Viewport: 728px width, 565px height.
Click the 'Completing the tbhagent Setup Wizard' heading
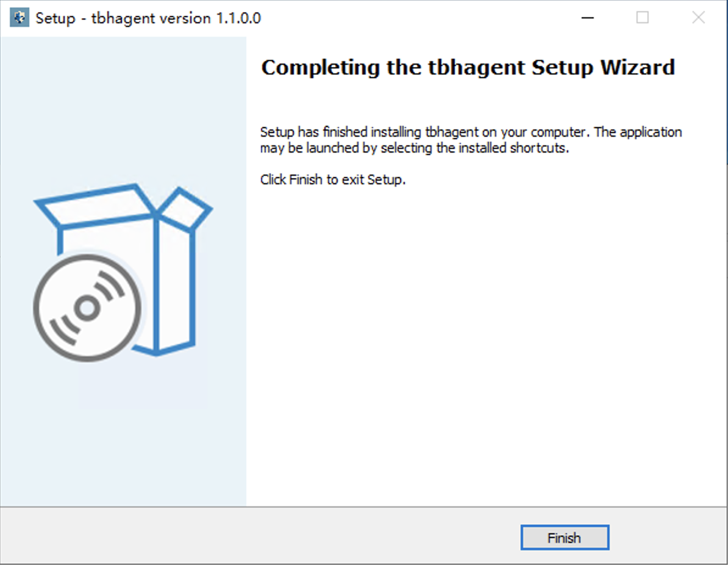[x=468, y=67]
